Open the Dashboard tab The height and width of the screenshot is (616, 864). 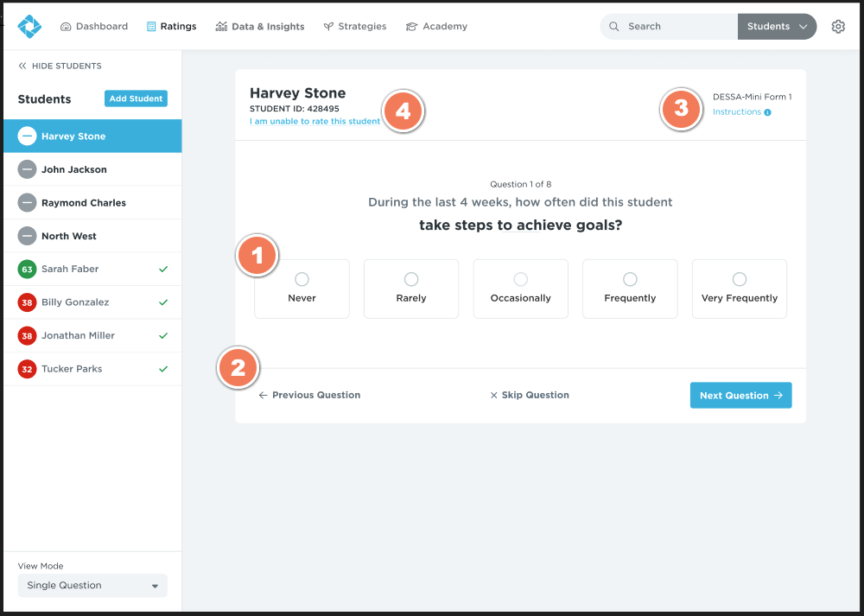pyautogui.click(x=94, y=27)
